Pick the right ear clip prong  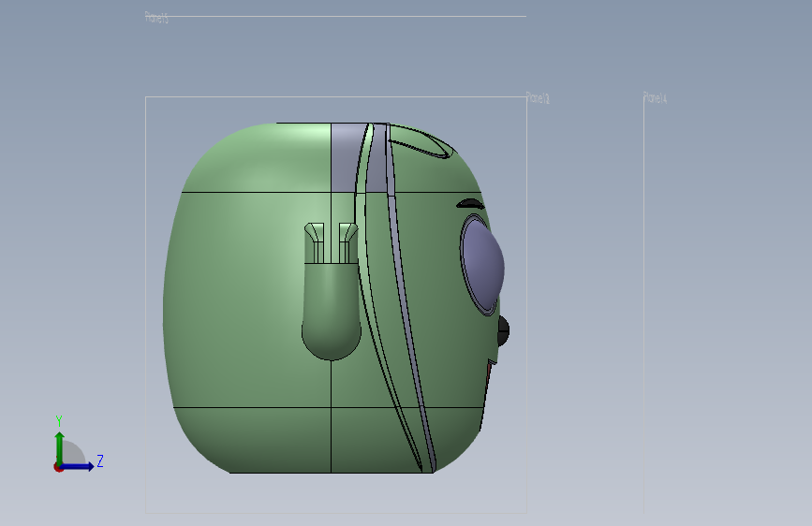click(x=347, y=242)
